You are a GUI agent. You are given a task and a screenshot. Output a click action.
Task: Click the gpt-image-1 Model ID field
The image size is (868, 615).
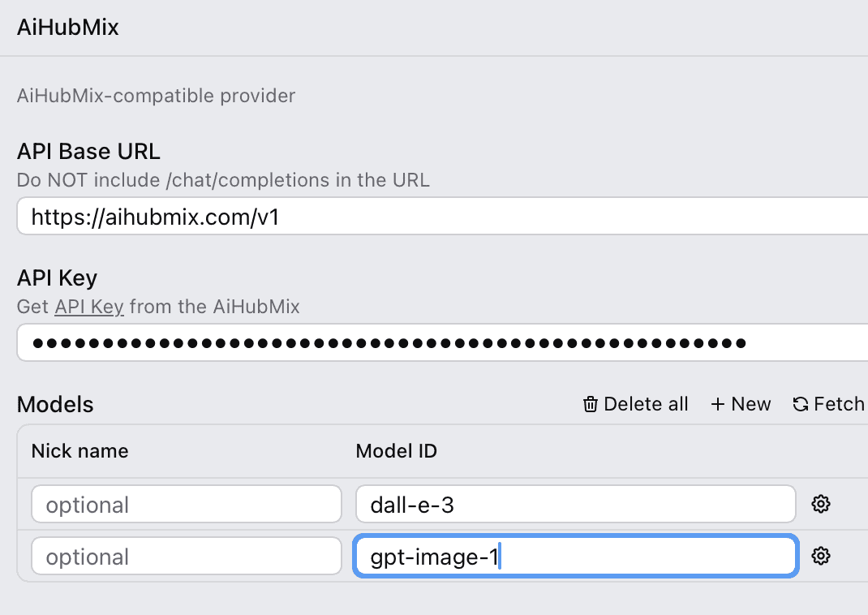575,557
